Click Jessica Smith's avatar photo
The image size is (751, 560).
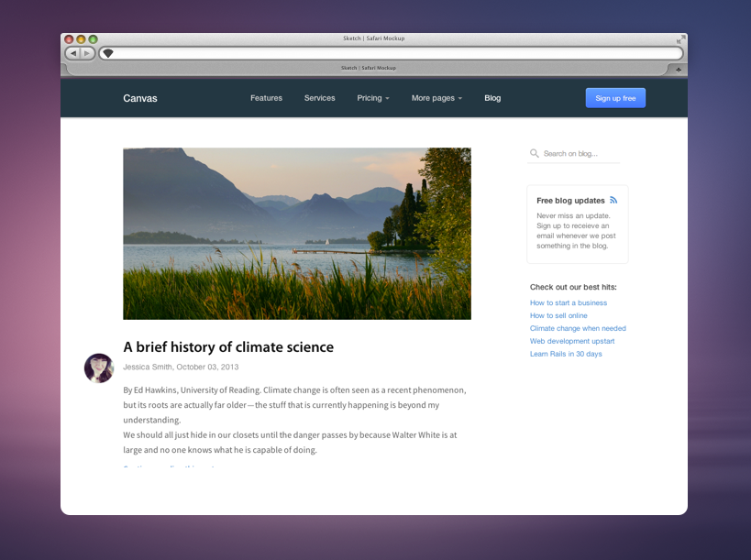[99, 368]
